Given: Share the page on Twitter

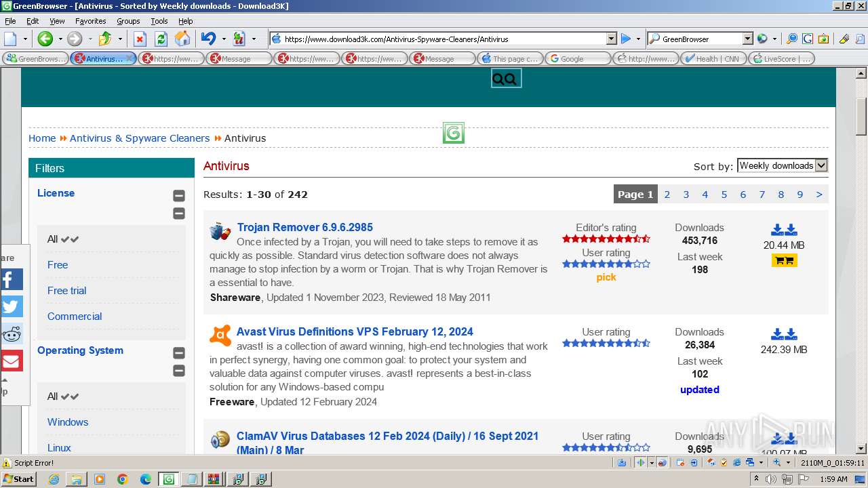Looking at the screenshot, I should (12, 306).
